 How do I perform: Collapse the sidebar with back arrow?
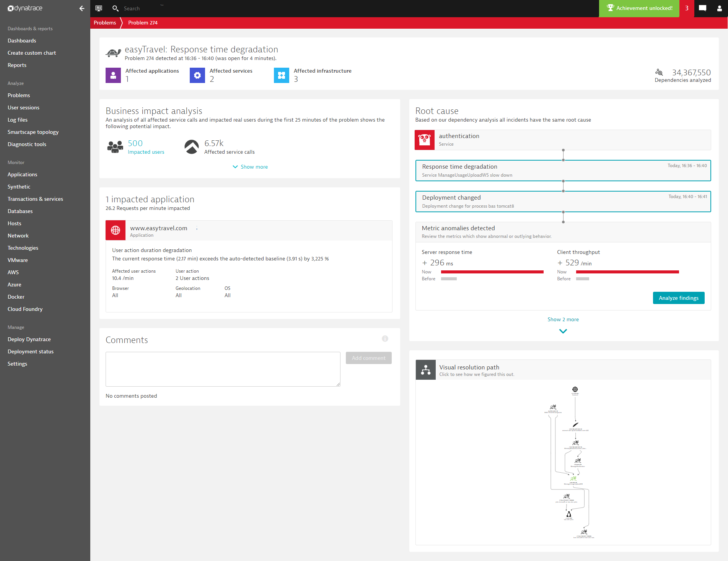(x=81, y=8)
